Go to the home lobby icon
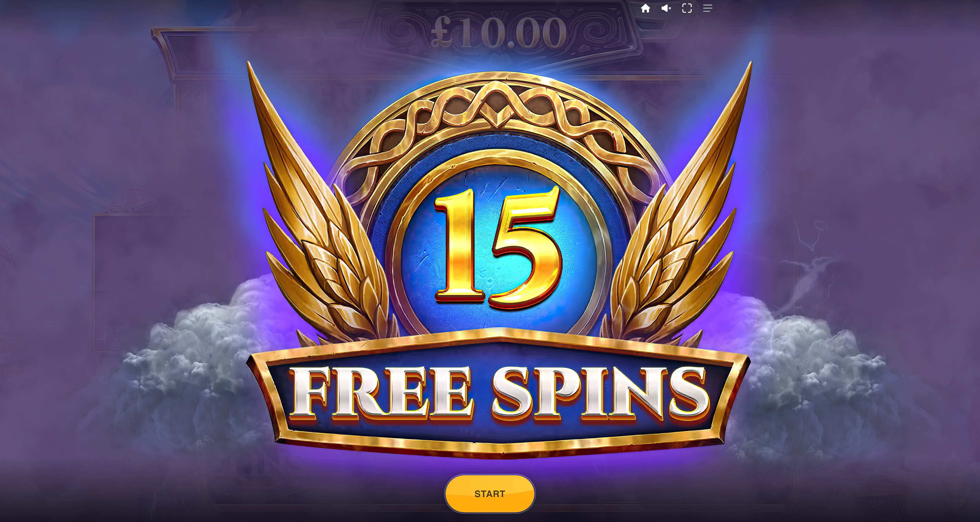The image size is (980, 522). tap(645, 8)
